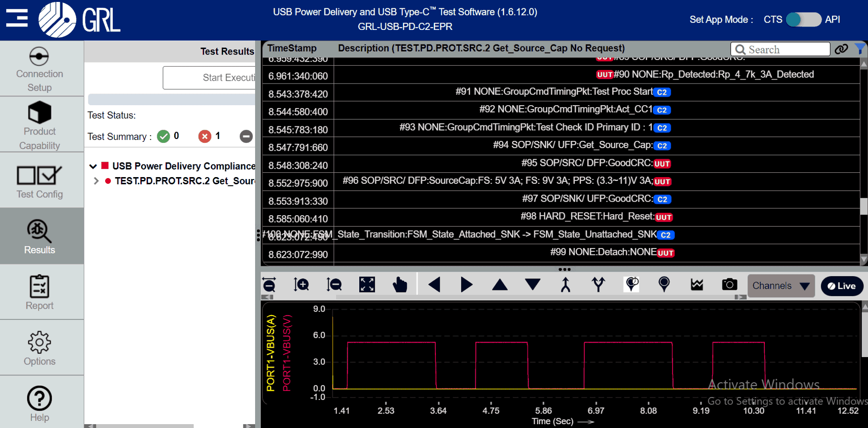
Task: Expand TEST.PD.PROT.SRC.2 Get_Source tree item
Action: (96, 181)
